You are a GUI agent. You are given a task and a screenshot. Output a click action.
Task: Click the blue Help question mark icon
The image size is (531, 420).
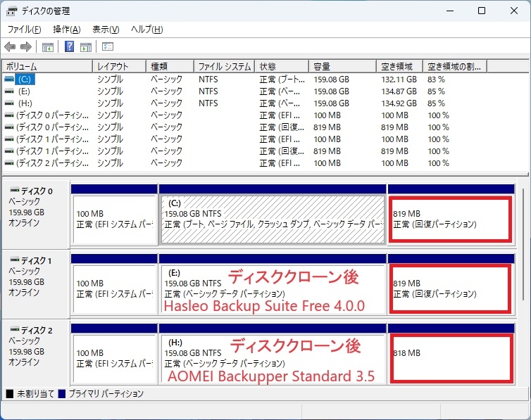pyautogui.click(x=69, y=46)
